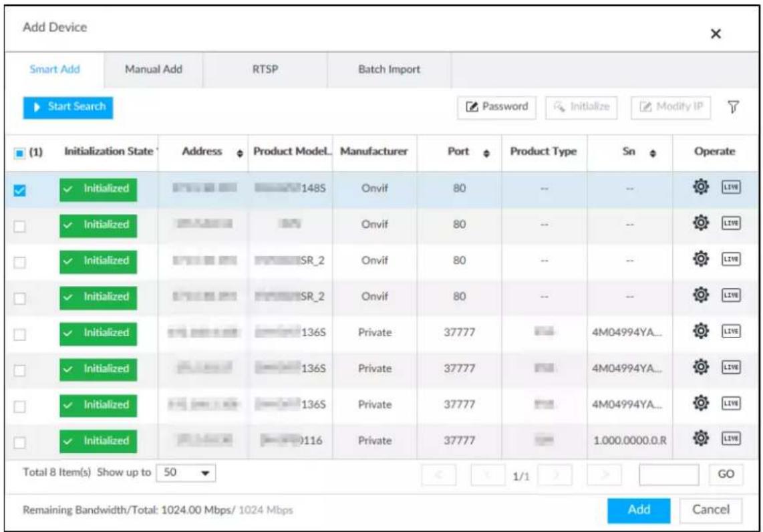Click the 1/1 page indicator
The image size is (763, 532).
(x=520, y=477)
